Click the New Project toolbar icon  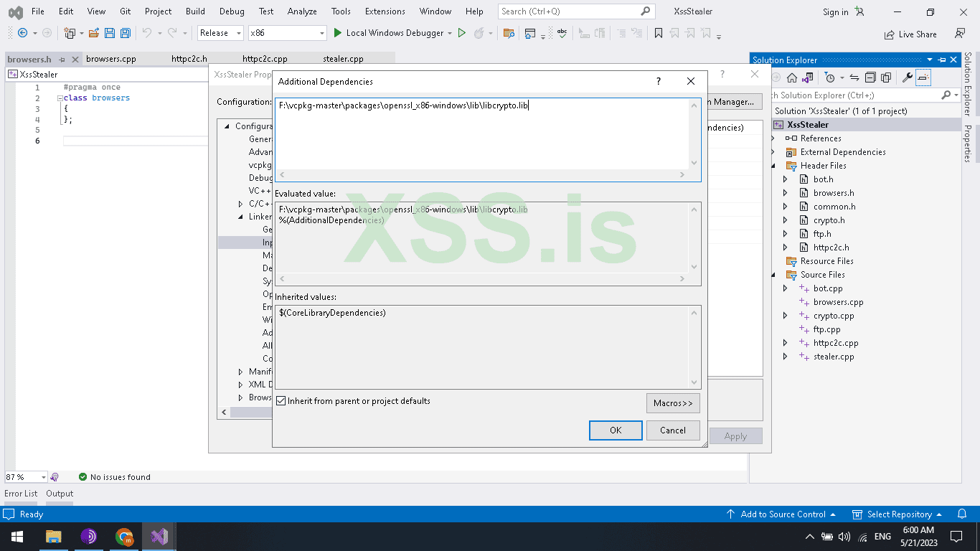coord(70,33)
